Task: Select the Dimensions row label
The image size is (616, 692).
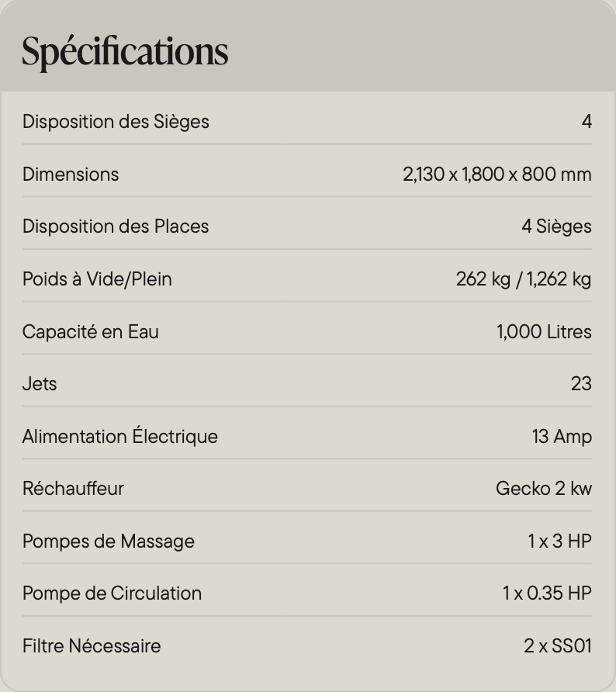Action: pos(71,175)
